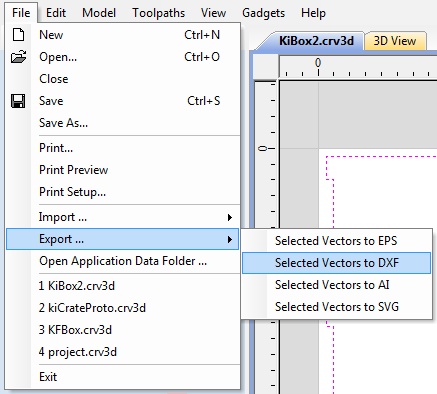Screen dimensions: 437x394
Task: Click the New blank page icon
Action: point(18,35)
